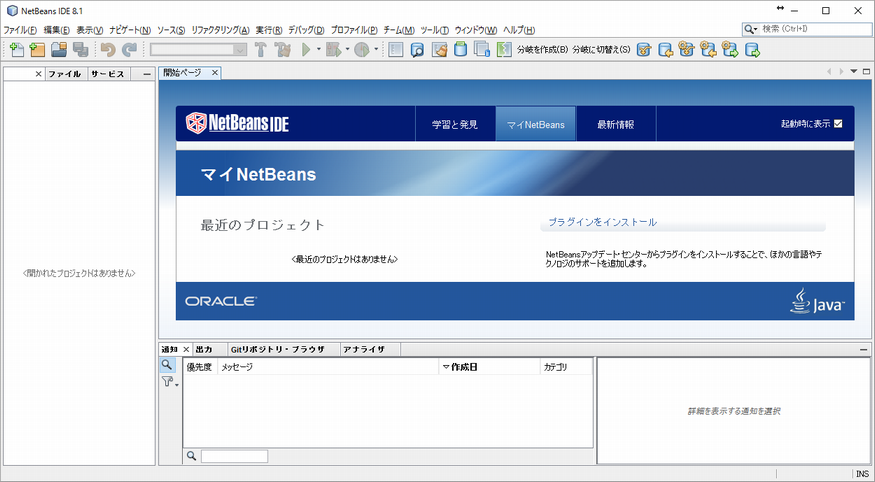Click the Save All toolbar icon

tap(81, 50)
